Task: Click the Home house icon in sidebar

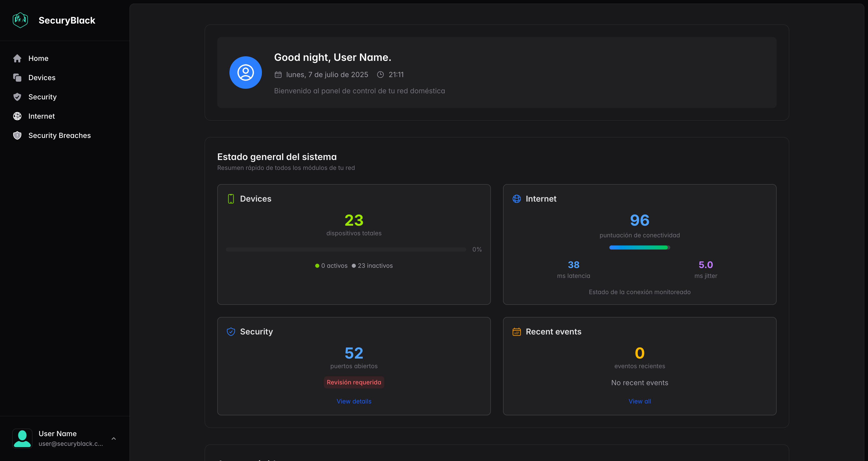Action: pyautogui.click(x=17, y=58)
